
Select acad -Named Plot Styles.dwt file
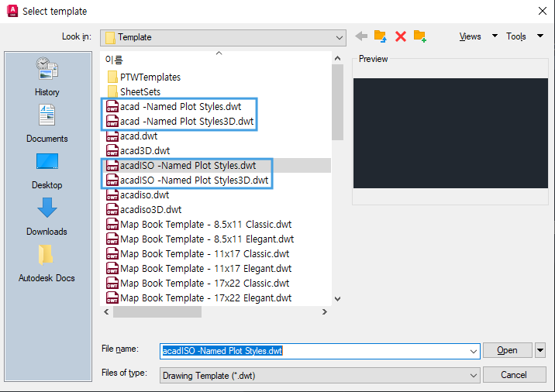click(x=174, y=106)
